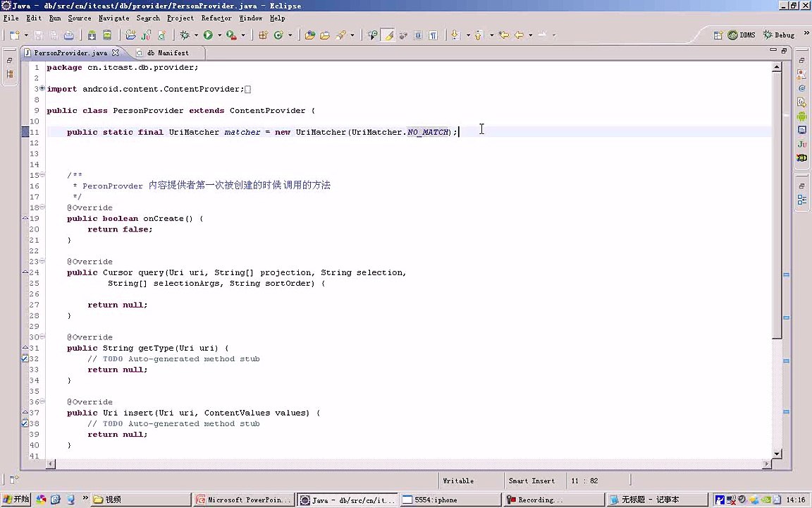Collapse query method fold at line 23
812x508 pixels.
click(x=42, y=261)
